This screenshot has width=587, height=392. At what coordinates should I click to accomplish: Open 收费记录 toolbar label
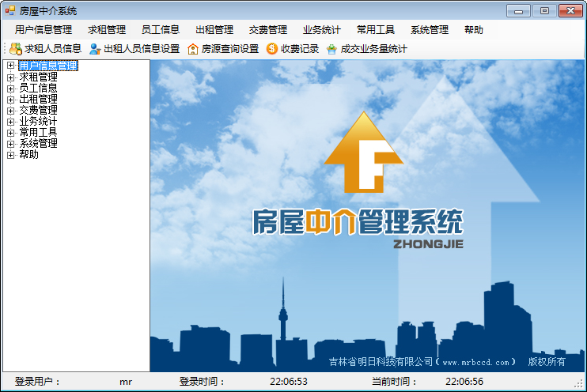tap(300, 49)
